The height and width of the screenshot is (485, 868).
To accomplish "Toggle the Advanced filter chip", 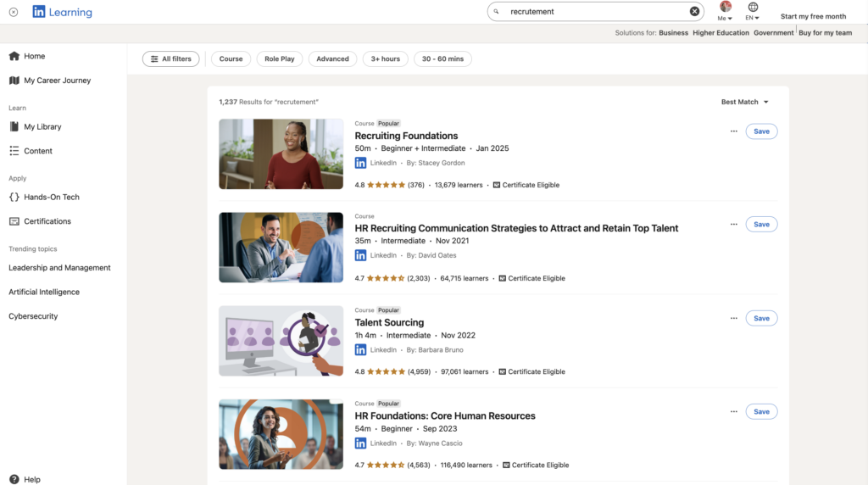I will 332,59.
